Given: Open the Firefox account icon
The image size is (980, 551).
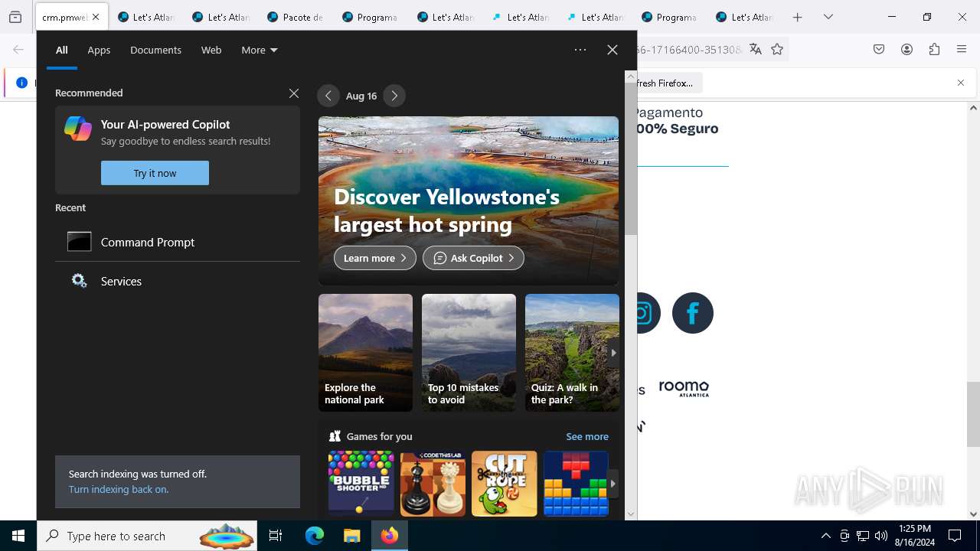Looking at the screenshot, I should tap(906, 49).
